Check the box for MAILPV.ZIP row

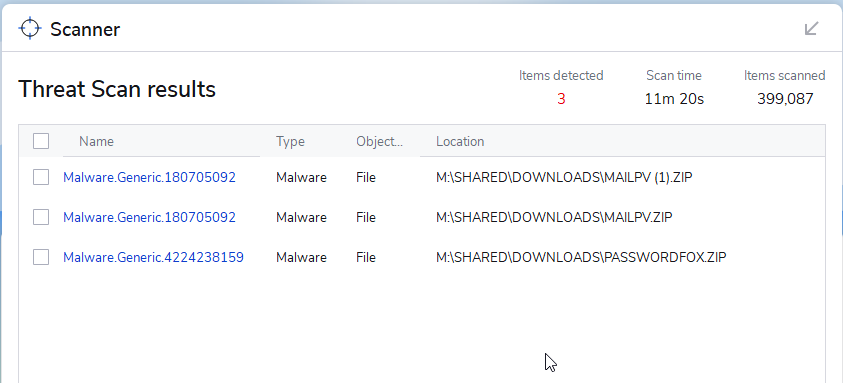tap(41, 217)
